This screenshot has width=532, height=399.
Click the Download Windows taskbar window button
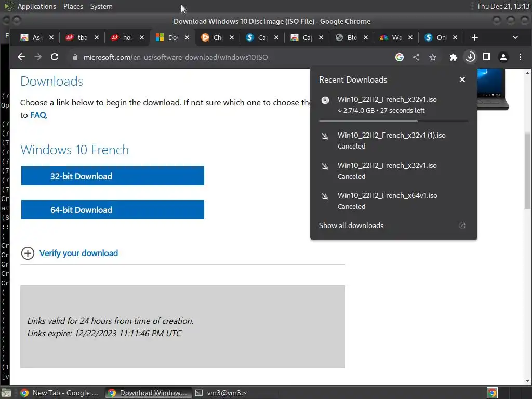coord(148,393)
